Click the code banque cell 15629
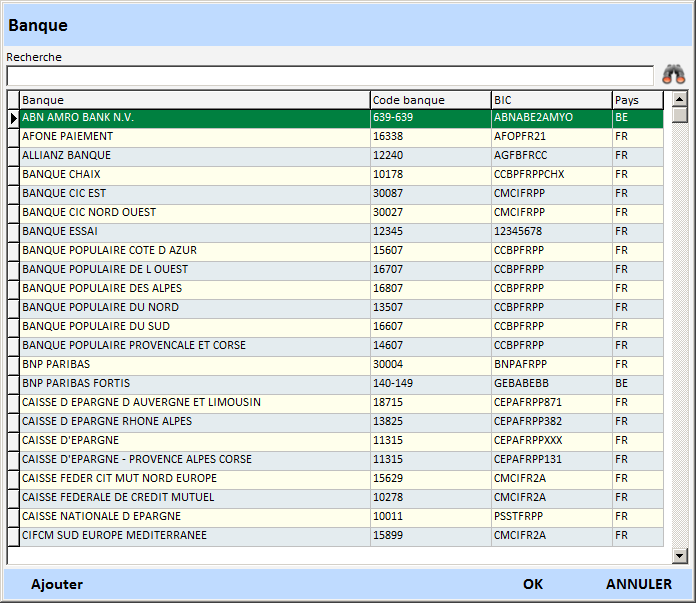696x603 pixels. (x=431, y=479)
